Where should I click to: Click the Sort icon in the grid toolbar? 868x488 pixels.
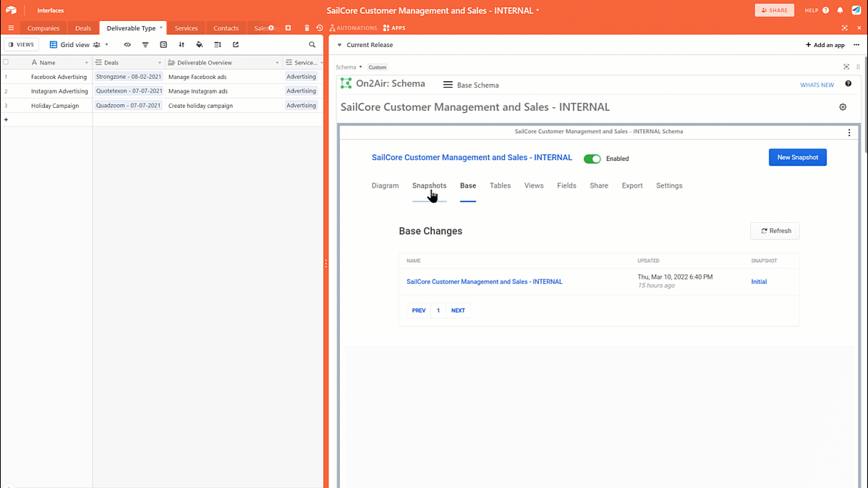pos(182,44)
